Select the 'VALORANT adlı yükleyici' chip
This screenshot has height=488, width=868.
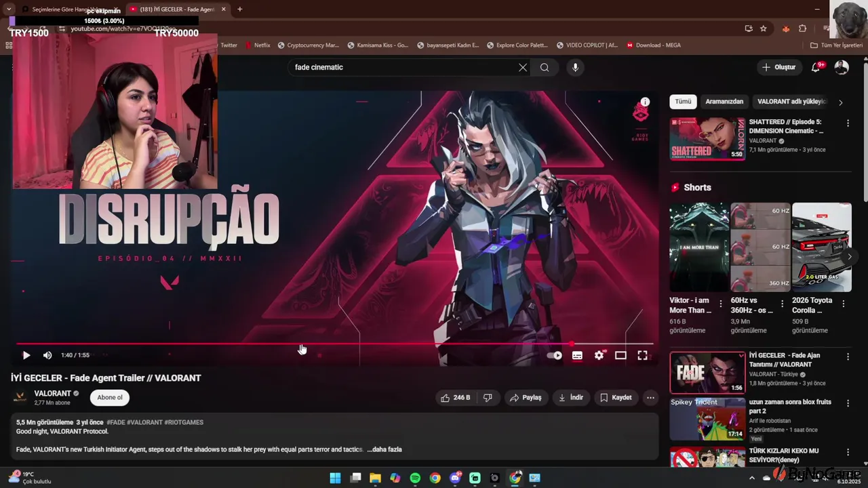point(792,102)
